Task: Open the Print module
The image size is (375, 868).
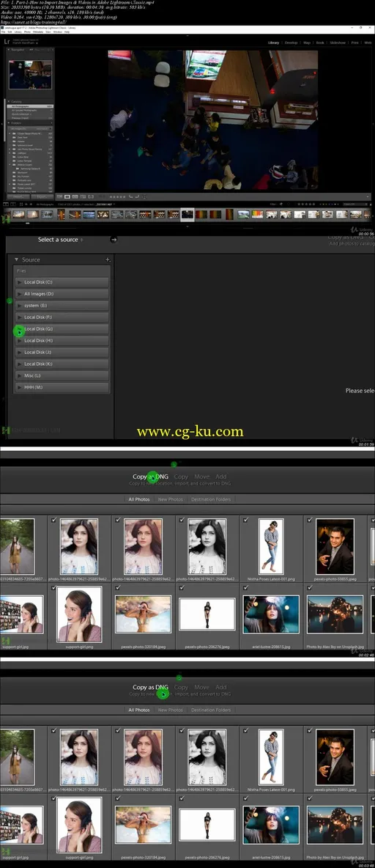Action: click(354, 43)
